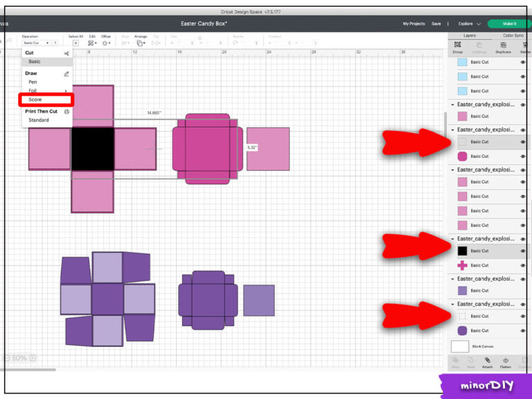Click the Duplicate icon in Layers panel

[503, 45]
